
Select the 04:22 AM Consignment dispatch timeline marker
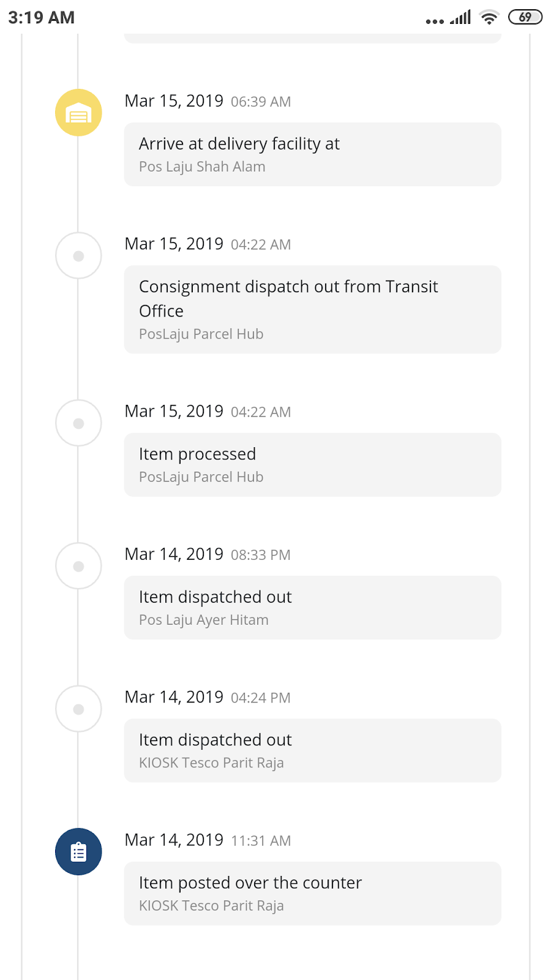[78, 255]
